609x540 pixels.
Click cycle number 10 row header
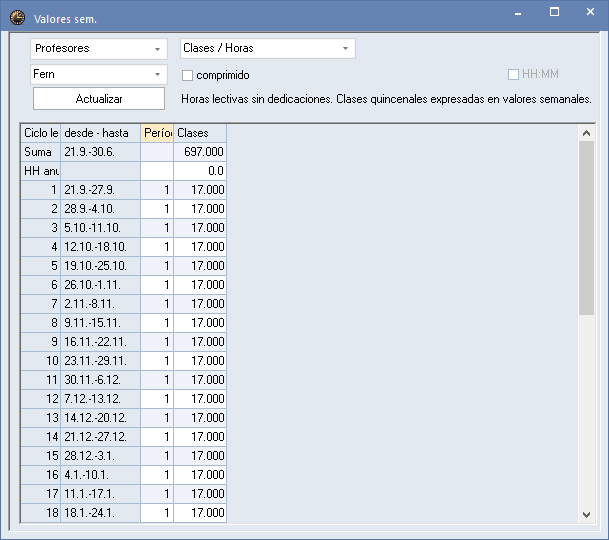pos(41,361)
